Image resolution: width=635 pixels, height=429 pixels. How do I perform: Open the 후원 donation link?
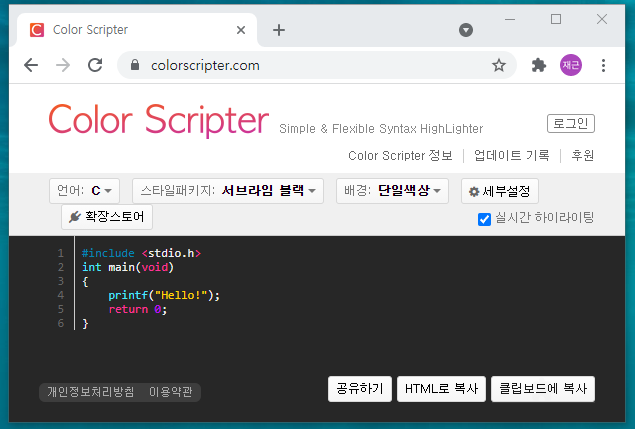[x=582, y=155]
